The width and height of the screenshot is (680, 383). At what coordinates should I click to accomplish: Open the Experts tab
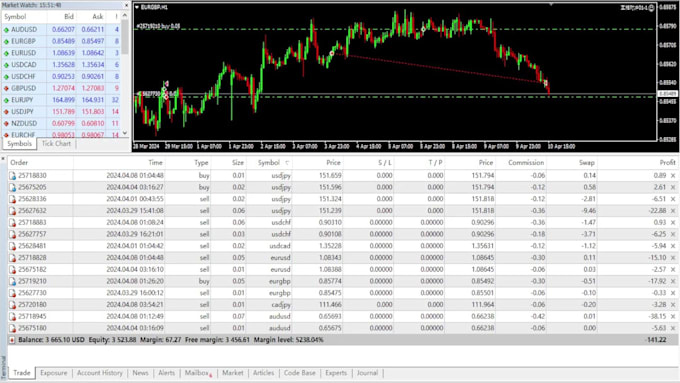[x=336, y=373]
